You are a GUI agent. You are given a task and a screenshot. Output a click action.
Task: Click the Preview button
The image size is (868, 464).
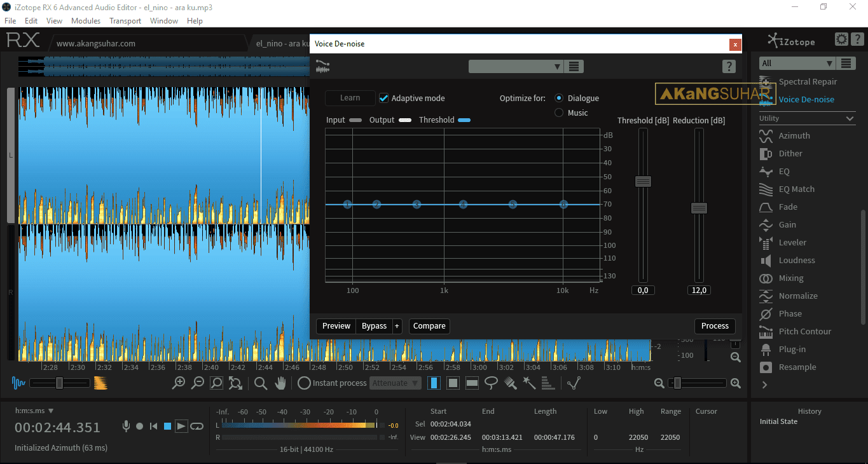pyautogui.click(x=336, y=326)
